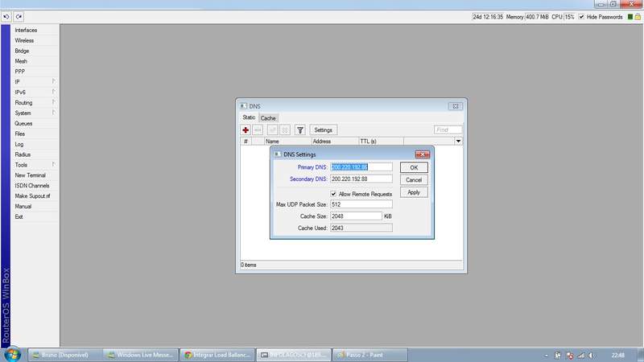Open Wireless menu item
The height and width of the screenshot is (362, 644).
(24, 41)
